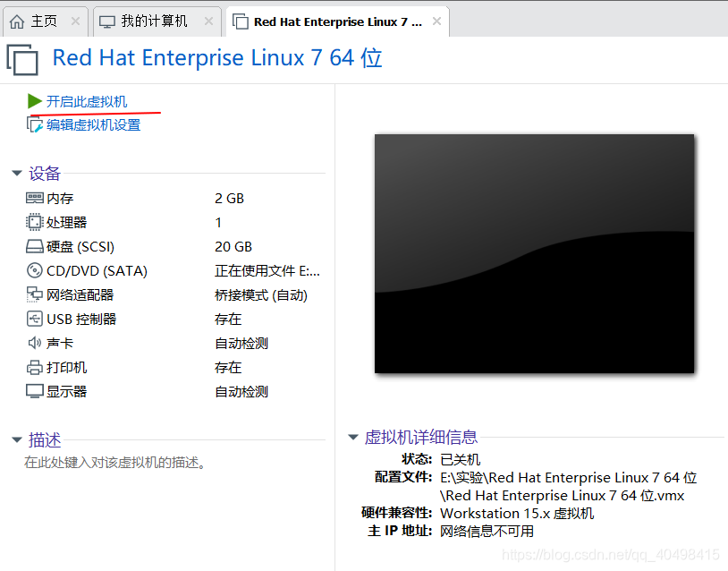Click the 网络信息不可用 IP address text
Viewport: 728px width, 571px height.
(x=487, y=531)
